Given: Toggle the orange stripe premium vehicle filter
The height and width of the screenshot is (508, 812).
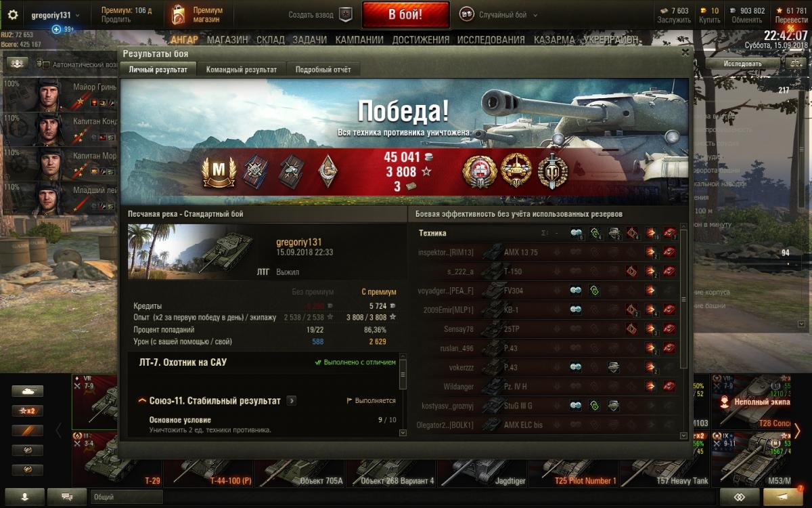Looking at the screenshot, I should tap(27, 430).
